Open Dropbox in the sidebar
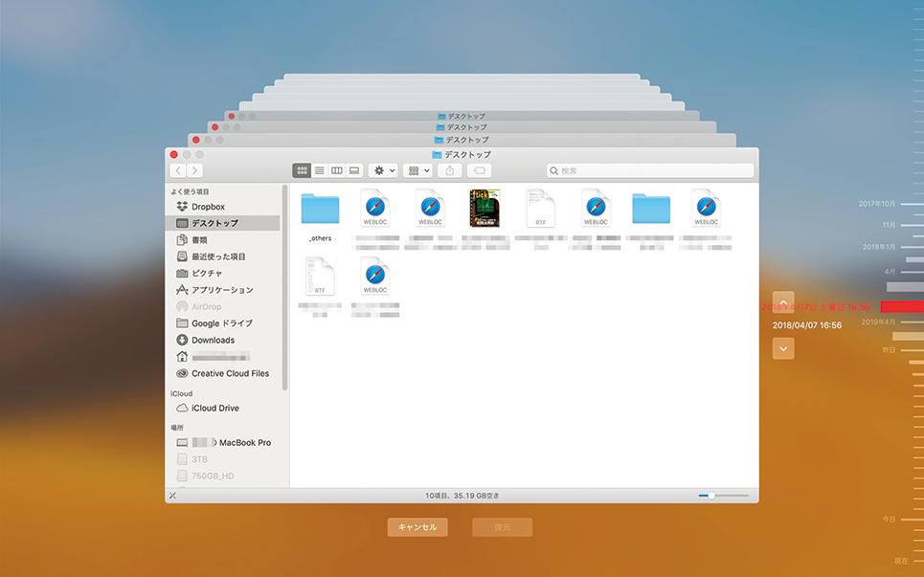 208,207
